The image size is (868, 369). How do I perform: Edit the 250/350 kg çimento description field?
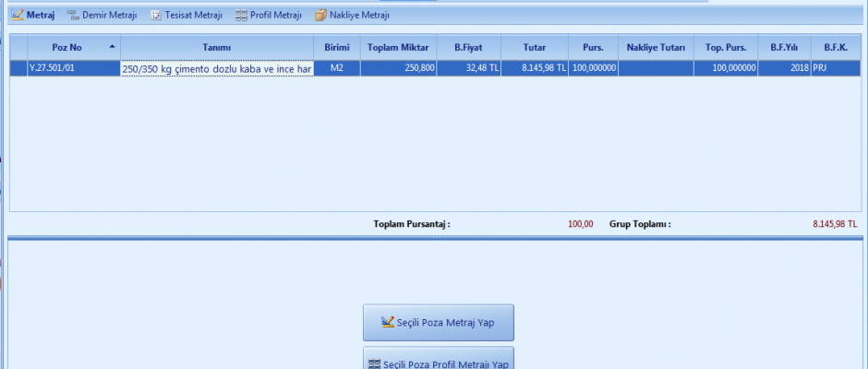tap(216, 69)
